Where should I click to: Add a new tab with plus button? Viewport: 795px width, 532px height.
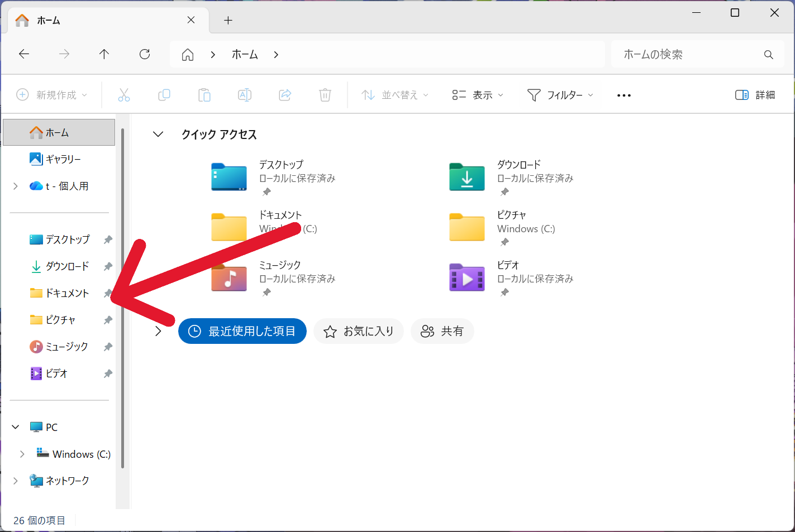[228, 21]
